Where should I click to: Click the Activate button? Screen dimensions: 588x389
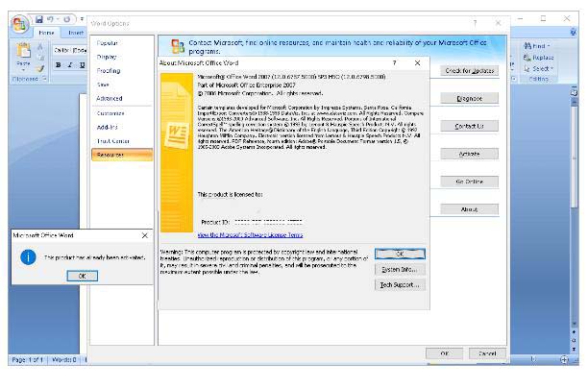[x=469, y=154]
